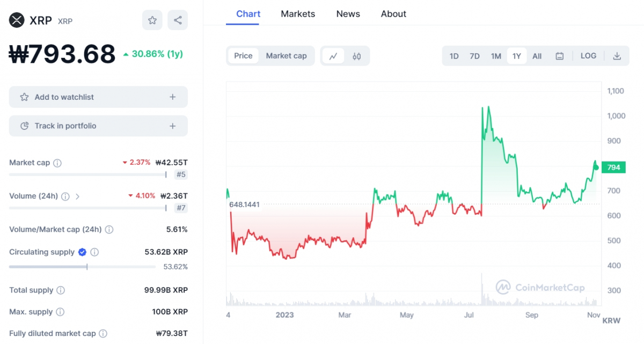
Task: Click Track in portfolio
Action: [98, 126]
